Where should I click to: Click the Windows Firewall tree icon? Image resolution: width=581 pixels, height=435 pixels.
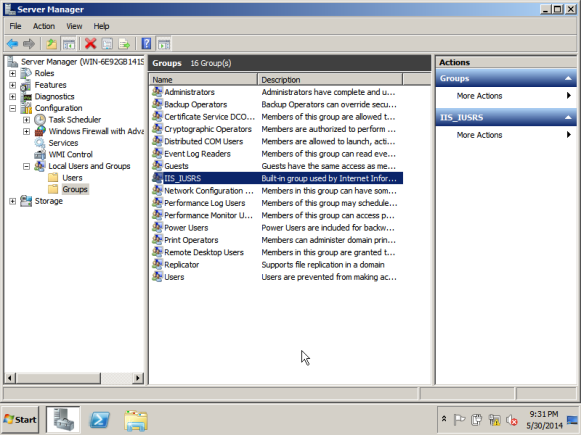40,131
